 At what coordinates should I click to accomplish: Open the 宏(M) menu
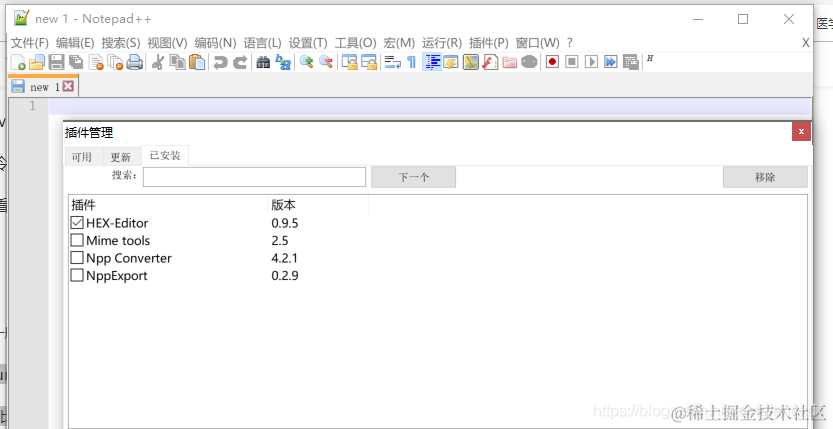(x=399, y=43)
